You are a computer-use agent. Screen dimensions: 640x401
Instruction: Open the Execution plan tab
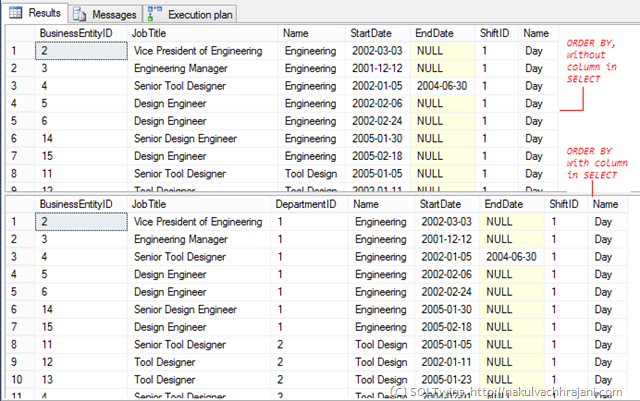click(x=196, y=14)
